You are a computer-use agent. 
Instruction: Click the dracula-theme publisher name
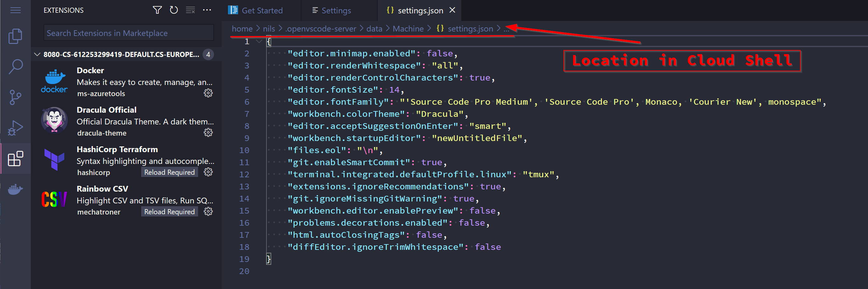[x=102, y=133]
